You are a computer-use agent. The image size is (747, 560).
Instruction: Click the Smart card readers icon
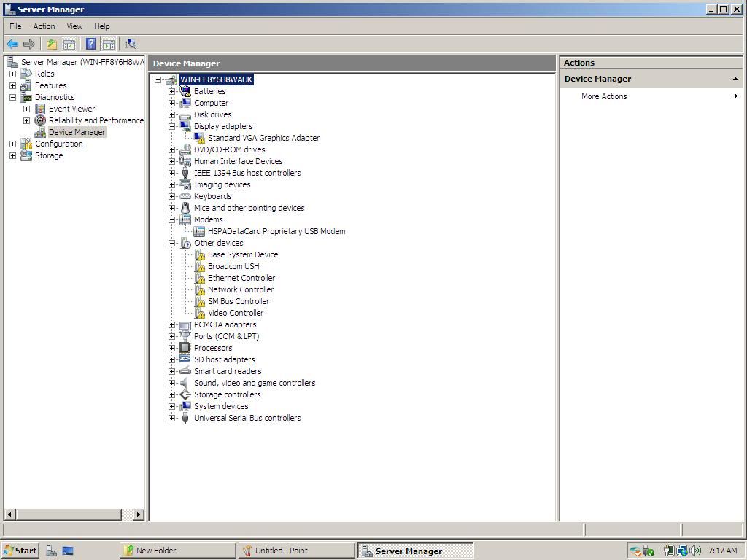(x=185, y=371)
